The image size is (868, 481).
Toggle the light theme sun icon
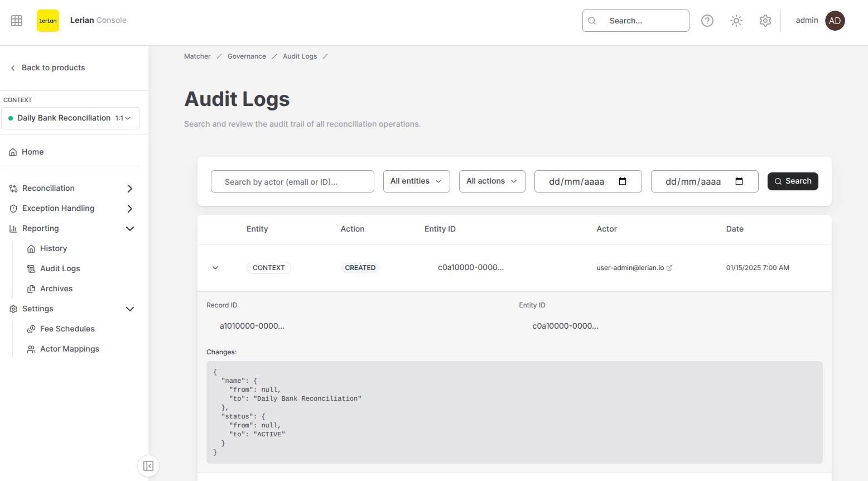click(736, 21)
